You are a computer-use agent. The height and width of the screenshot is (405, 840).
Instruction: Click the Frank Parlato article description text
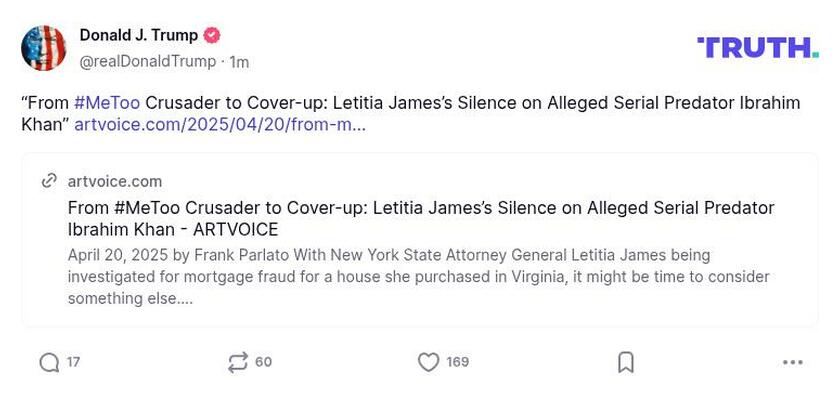418,276
